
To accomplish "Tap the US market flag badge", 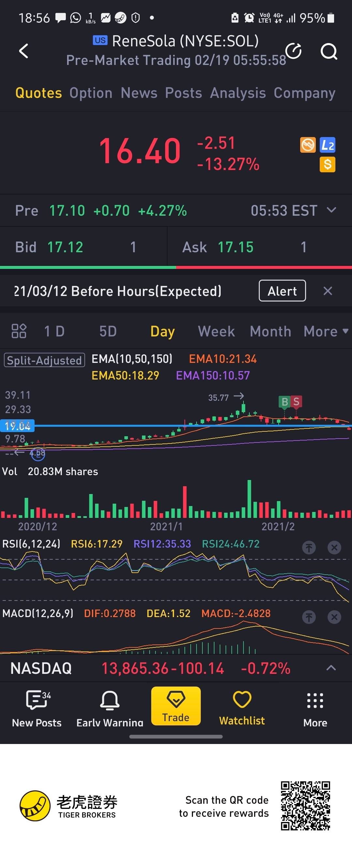I will click(x=100, y=40).
